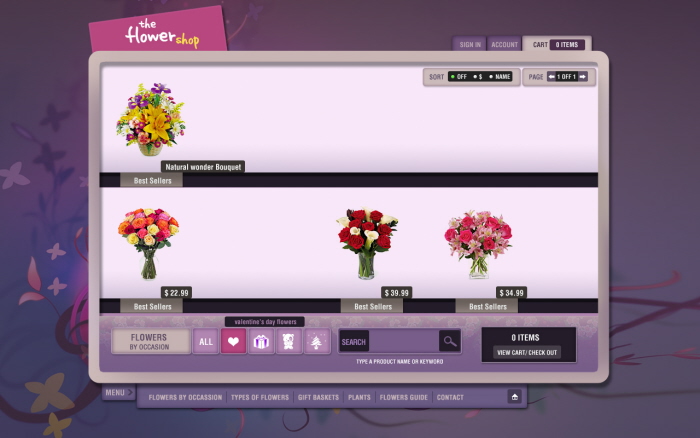Click the search text input field
Screen dimensions: 700x438
click(x=404, y=342)
